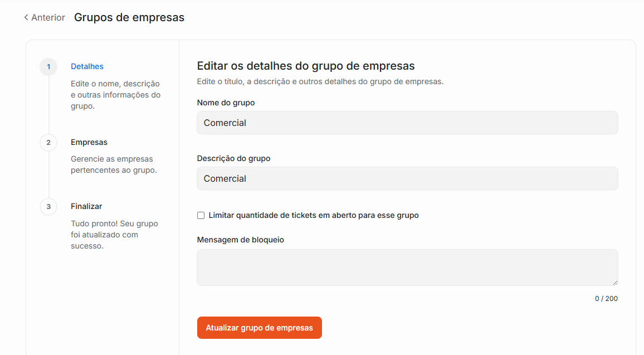
Task: Enable the limit open tickets checkbox
Action: (x=201, y=216)
